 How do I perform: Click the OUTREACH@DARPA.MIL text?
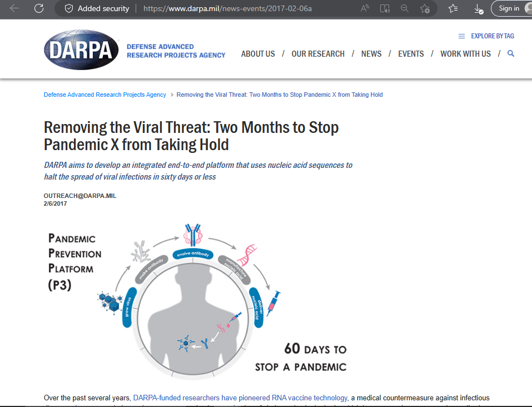click(x=80, y=196)
